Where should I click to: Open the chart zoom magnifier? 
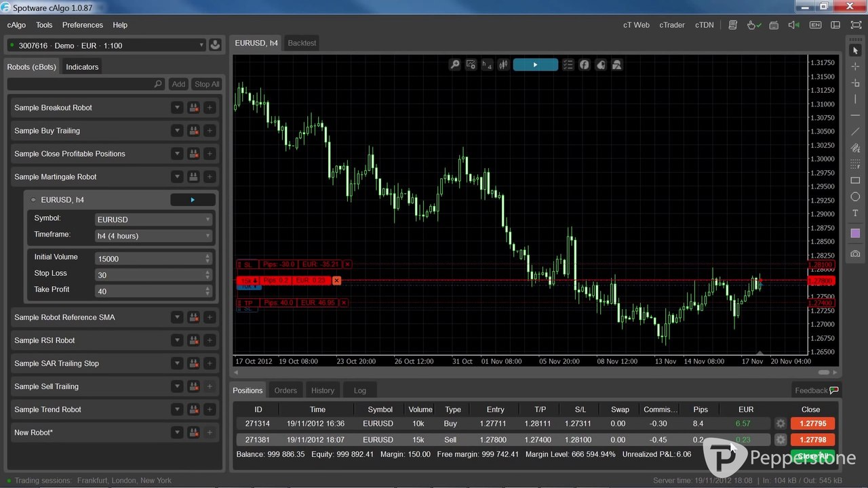click(455, 65)
